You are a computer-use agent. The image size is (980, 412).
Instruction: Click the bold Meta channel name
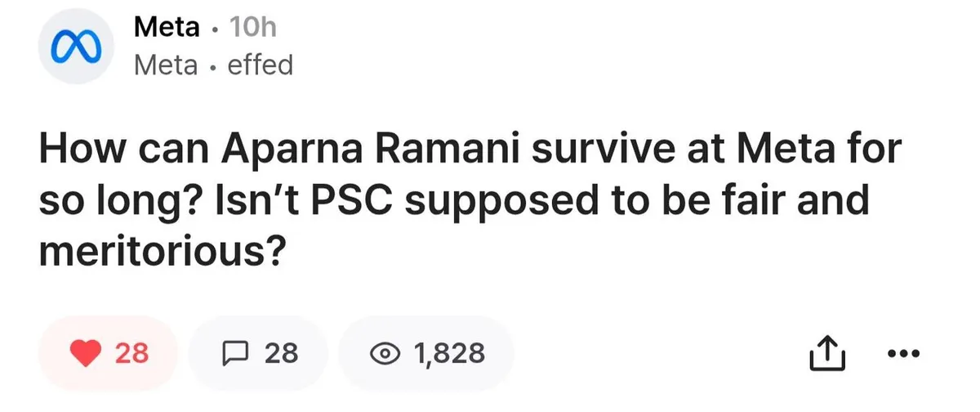(x=167, y=28)
